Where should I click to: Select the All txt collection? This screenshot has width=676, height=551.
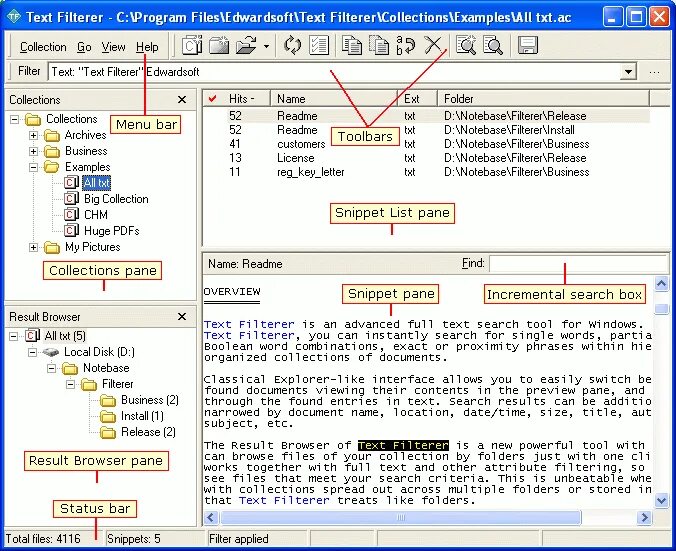tap(97, 183)
